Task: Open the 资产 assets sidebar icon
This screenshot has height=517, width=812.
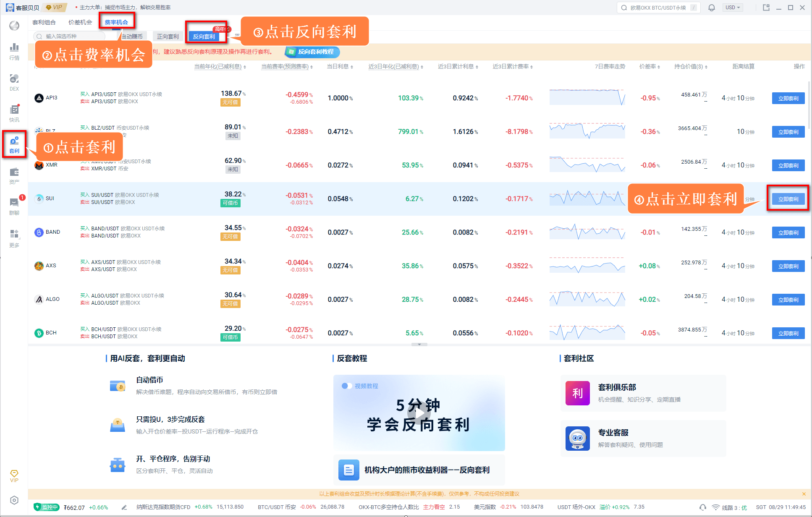Action: tap(14, 175)
